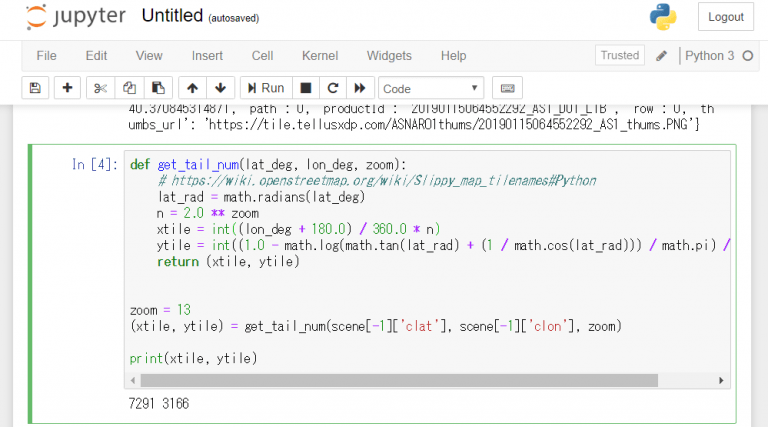Image resolution: width=768 pixels, height=427 pixels.
Task: Restart kernel and run all fast-forward icon
Action: click(x=360, y=88)
